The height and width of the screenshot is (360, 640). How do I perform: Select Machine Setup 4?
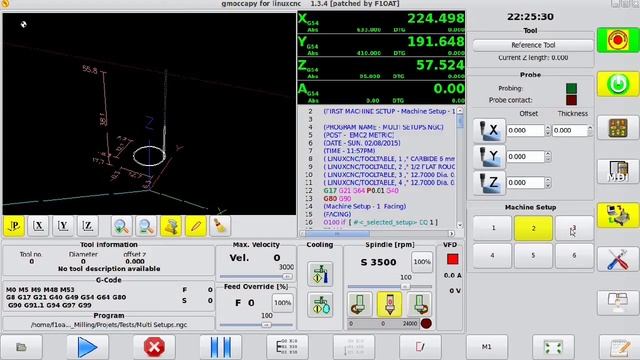click(493, 256)
